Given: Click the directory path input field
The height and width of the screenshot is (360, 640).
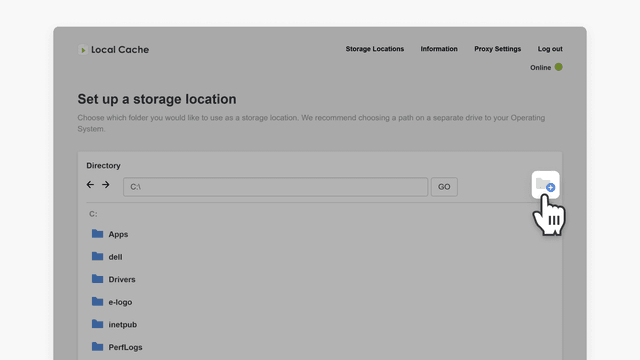Looking at the screenshot, I should pos(276,187).
